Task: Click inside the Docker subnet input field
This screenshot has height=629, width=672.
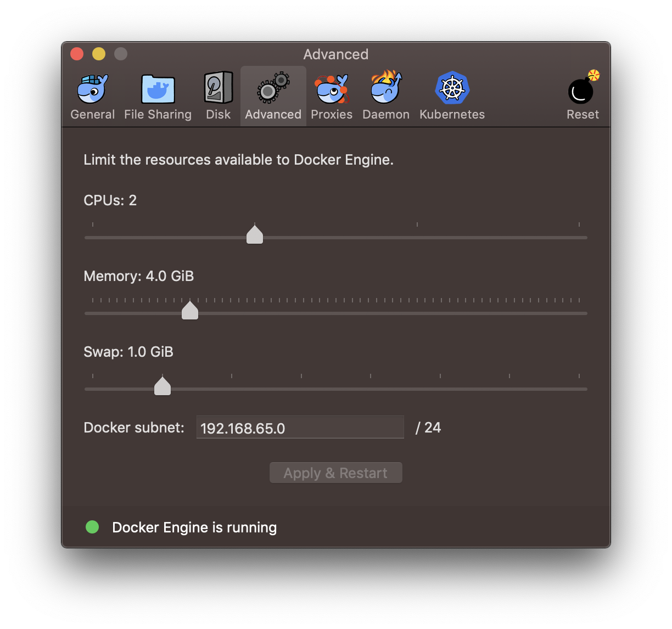Action: [300, 427]
